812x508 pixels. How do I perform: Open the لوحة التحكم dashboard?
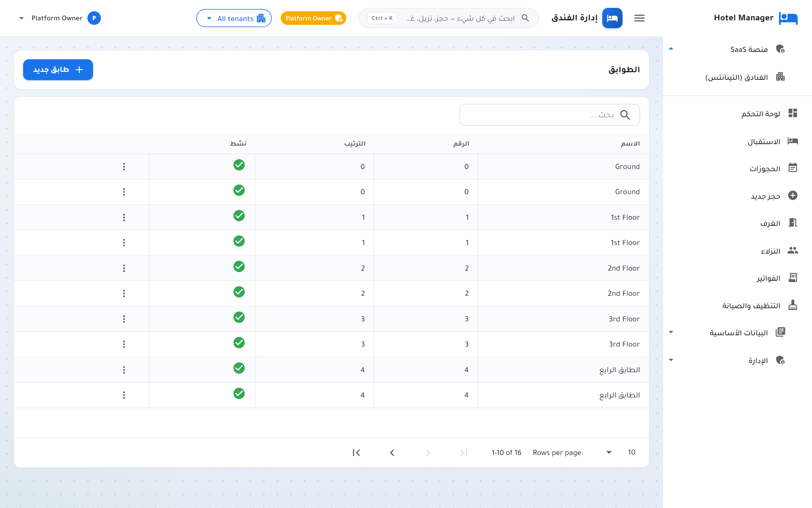[x=738, y=114]
